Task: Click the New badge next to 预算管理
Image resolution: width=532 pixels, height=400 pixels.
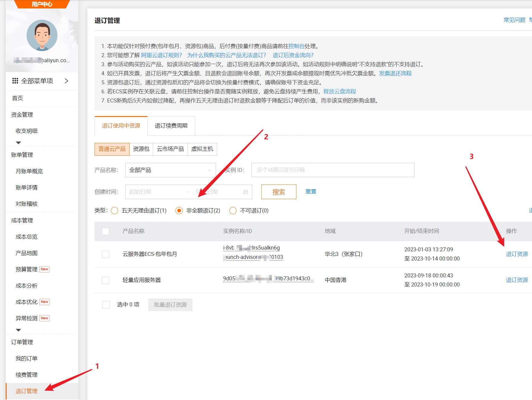Action: [x=44, y=269]
